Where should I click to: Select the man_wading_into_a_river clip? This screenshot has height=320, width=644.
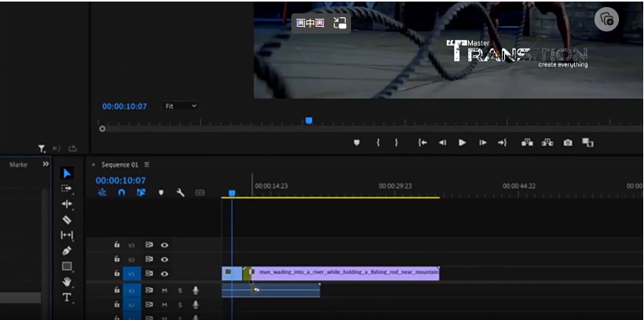pyautogui.click(x=344, y=274)
